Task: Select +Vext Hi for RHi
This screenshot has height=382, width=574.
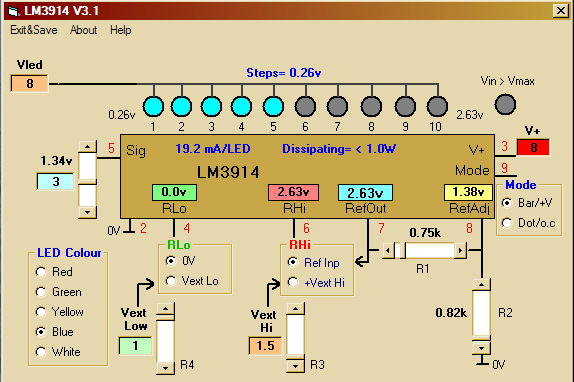Action: click(316, 282)
